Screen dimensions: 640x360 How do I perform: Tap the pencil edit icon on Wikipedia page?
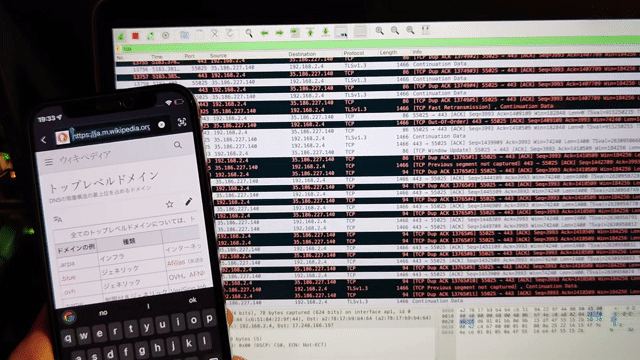(x=189, y=202)
